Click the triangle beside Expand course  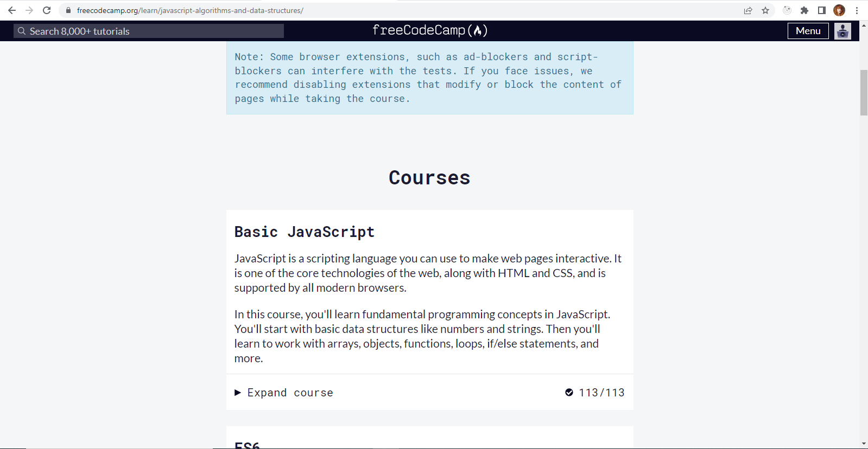238,392
